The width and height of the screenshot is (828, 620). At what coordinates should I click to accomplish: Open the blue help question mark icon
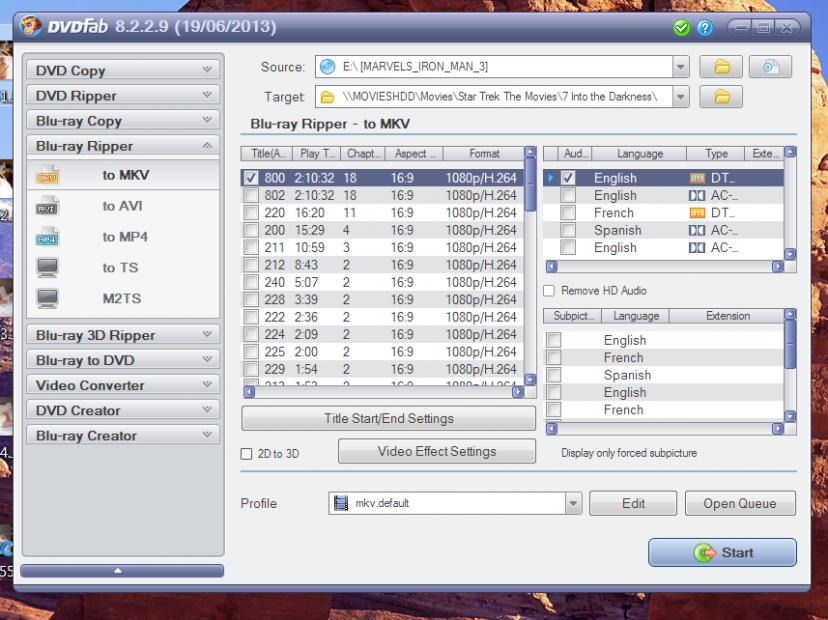[x=705, y=27]
